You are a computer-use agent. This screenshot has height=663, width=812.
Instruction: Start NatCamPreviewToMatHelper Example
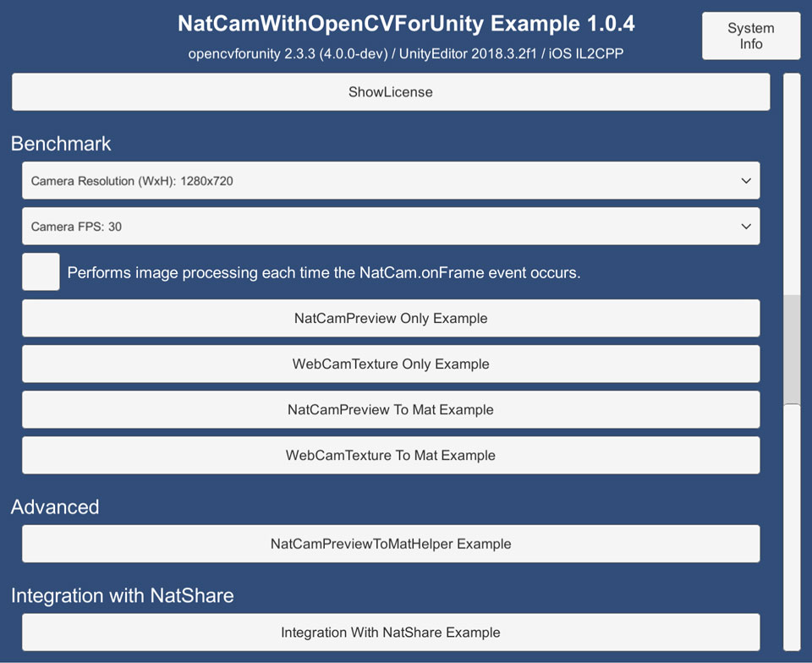[391, 544]
